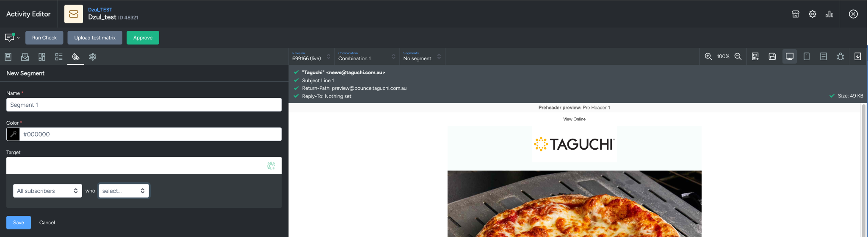Image resolution: width=868 pixels, height=237 pixels.
Task: Open the statistics bar chart icon
Action: tap(829, 14)
